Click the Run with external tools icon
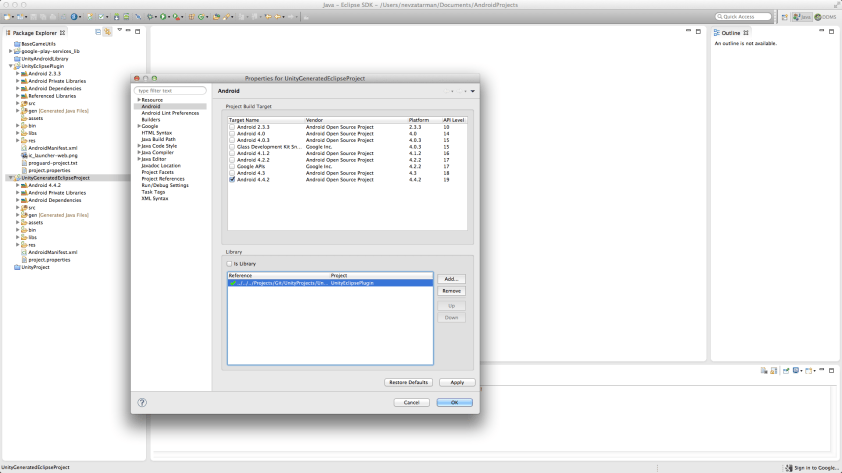842x473 pixels. 175,17
